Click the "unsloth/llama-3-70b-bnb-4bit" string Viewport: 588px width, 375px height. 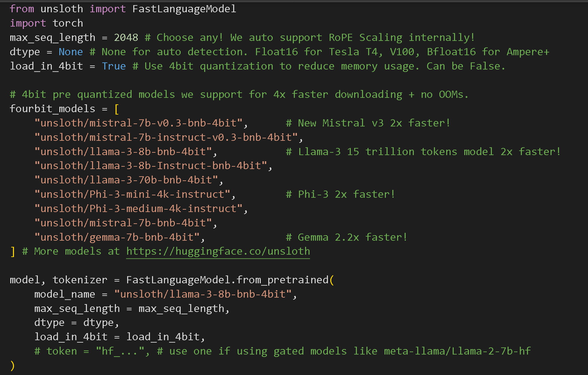(126, 180)
